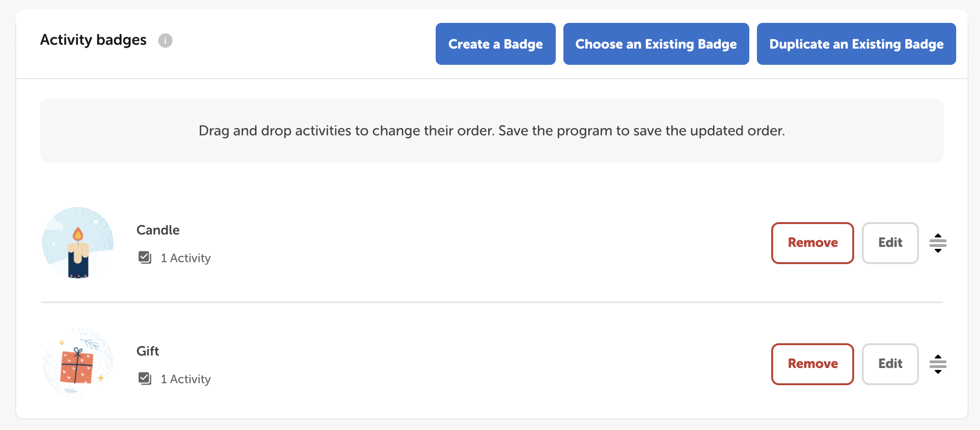
Task: Remove the Candle badge
Action: click(812, 243)
